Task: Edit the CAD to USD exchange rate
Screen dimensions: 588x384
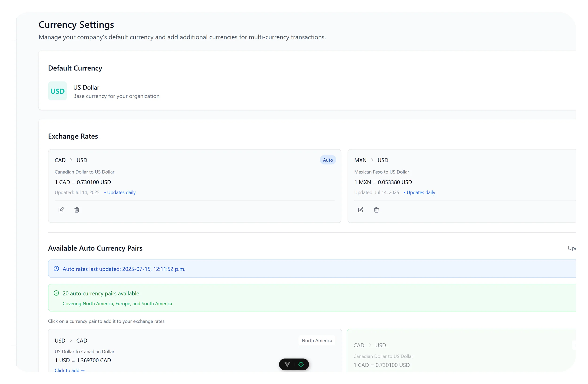Action: (x=61, y=210)
